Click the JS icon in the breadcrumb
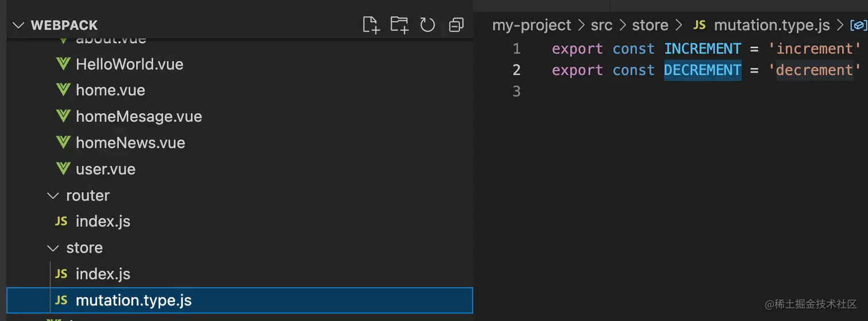868x321 pixels. [x=699, y=25]
